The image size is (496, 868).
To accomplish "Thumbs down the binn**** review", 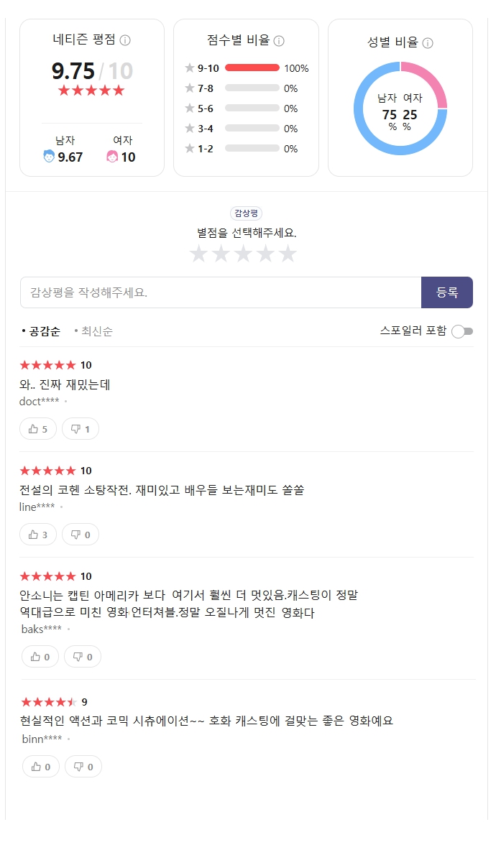I will pyautogui.click(x=83, y=767).
